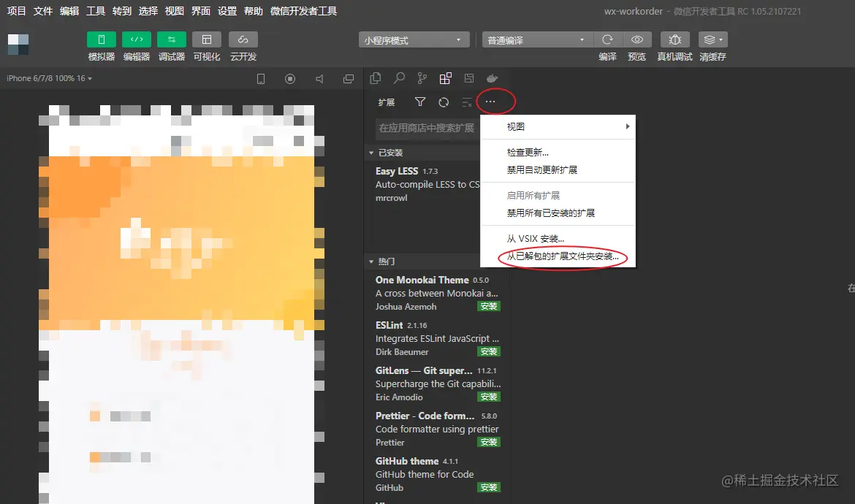Click the 预览 preview eye icon
This screenshot has height=504, width=855.
[637, 39]
